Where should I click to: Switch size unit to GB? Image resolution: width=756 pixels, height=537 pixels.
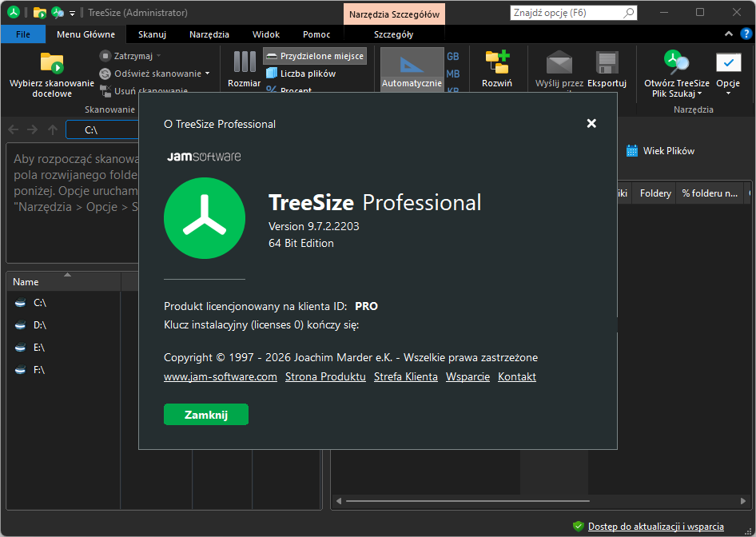pyautogui.click(x=453, y=57)
